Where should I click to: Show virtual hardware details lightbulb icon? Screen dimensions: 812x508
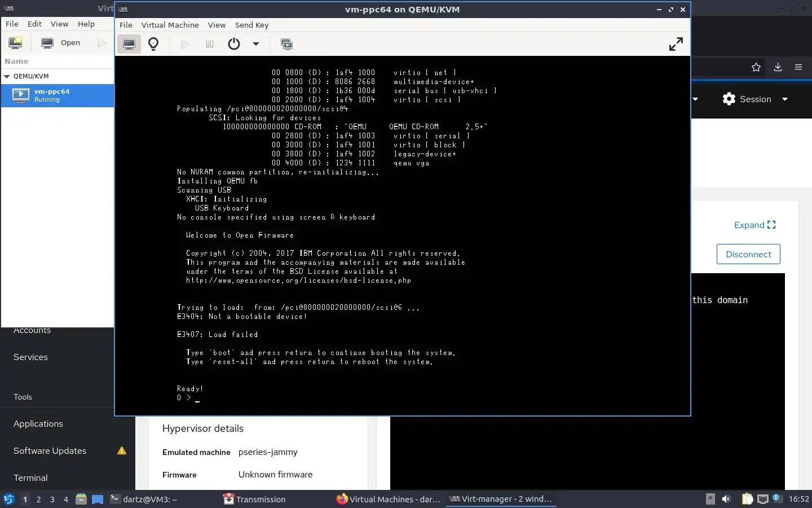pyautogui.click(x=153, y=44)
